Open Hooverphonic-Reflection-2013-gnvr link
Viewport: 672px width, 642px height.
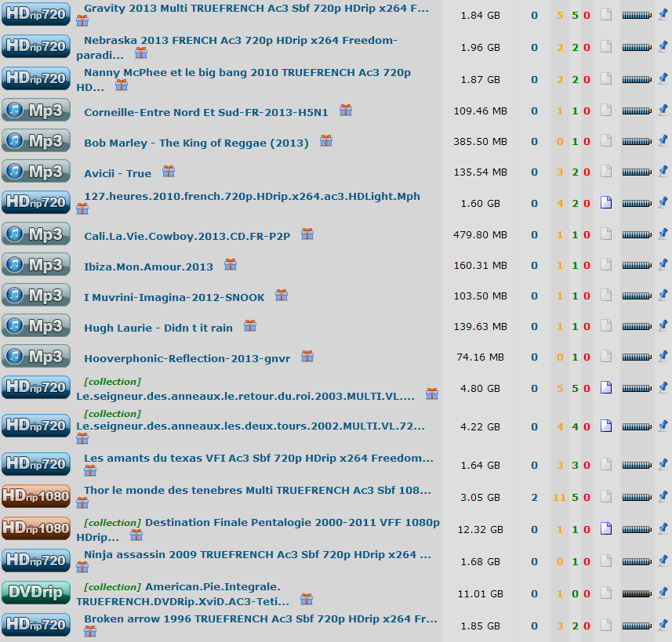pos(187,358)
